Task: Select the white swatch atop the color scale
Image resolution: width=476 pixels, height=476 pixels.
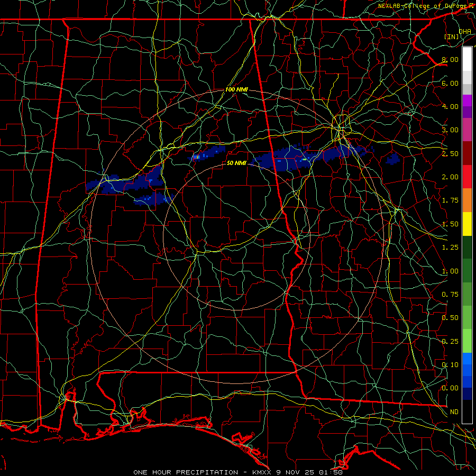Action: point(467,59)
